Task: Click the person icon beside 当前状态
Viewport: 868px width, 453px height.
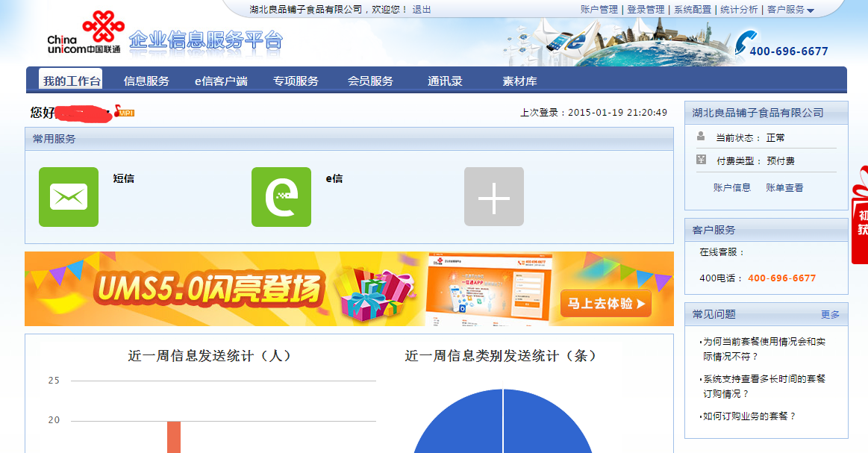Action: (701, 137)
